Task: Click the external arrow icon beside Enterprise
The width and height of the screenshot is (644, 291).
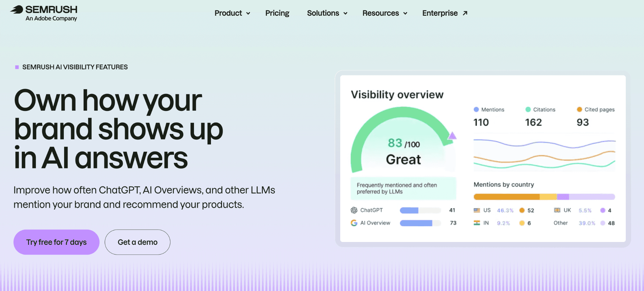Action: [x=465, y=13]
